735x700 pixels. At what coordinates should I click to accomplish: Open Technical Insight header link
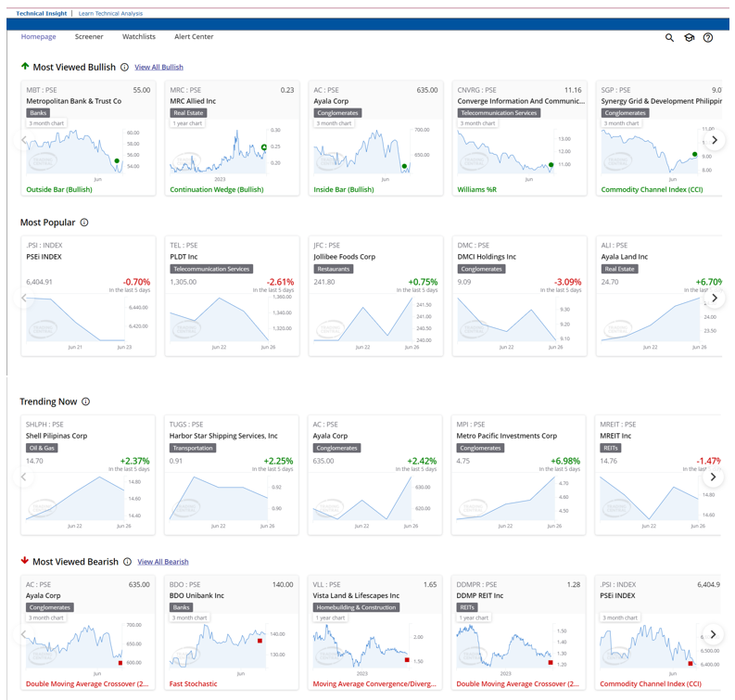coord(42,13)
